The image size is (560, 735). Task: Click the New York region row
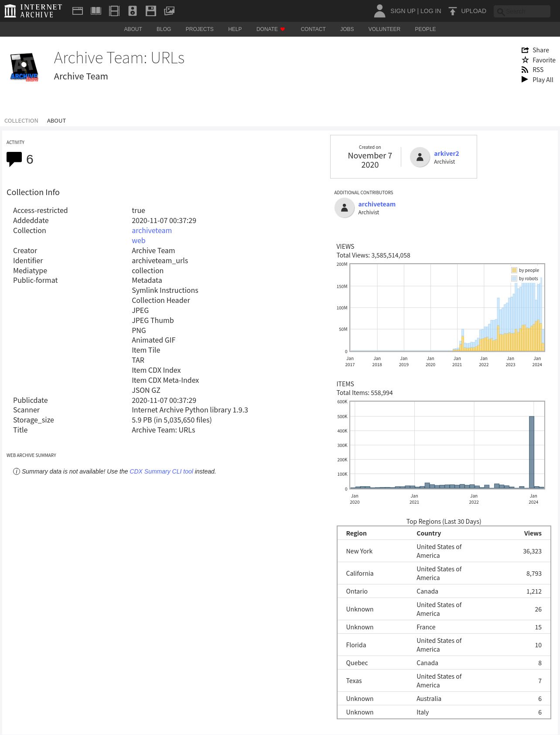(444, 551)
